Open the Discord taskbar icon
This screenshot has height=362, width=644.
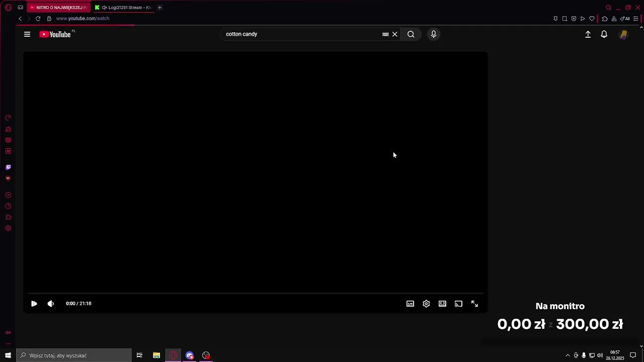(x=190, y=355)
